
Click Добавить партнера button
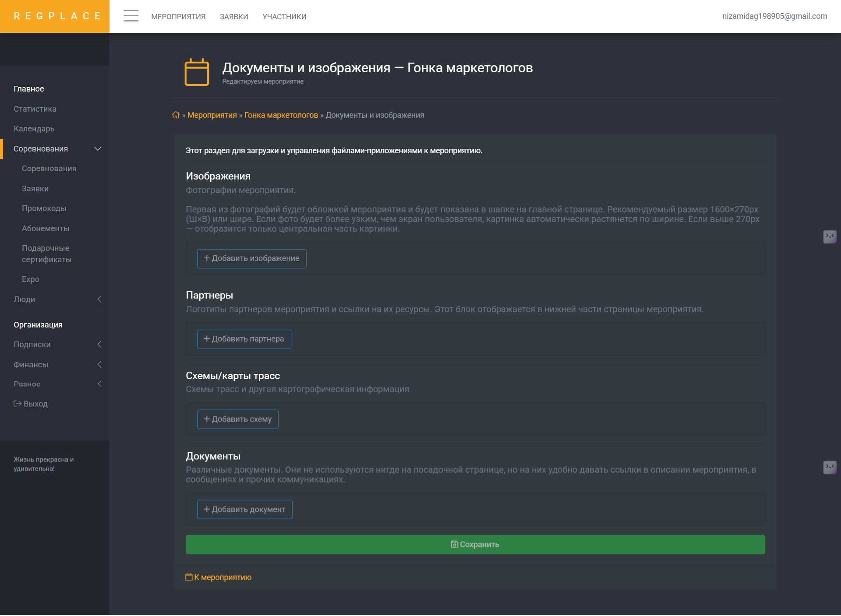tap(244, 339)
